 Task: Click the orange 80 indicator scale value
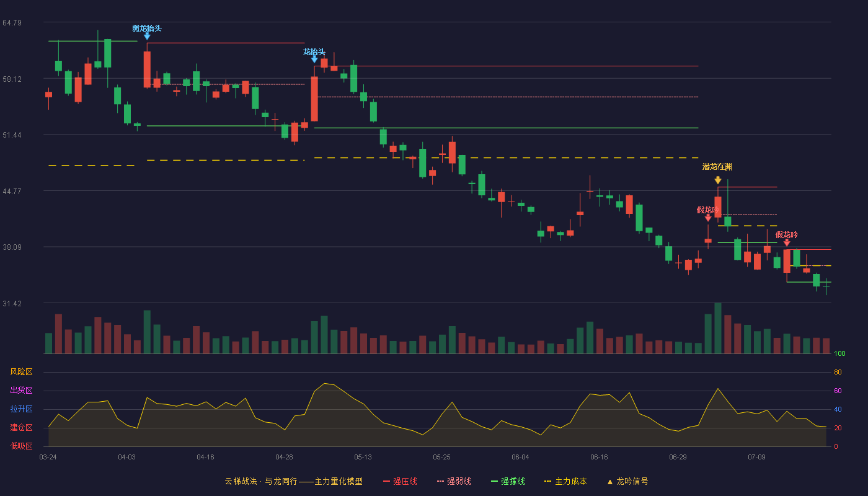tap(838, 372)
